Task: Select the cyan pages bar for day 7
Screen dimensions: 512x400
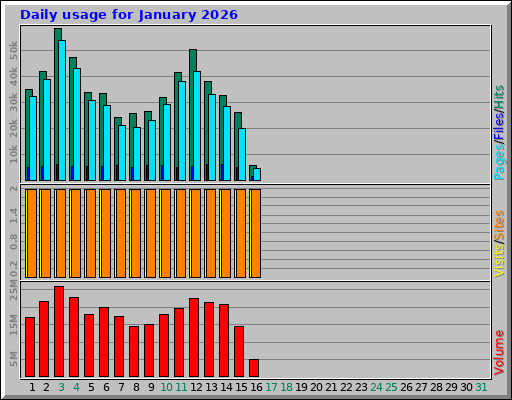Action: pyautogui.click(x=122, y=153)
